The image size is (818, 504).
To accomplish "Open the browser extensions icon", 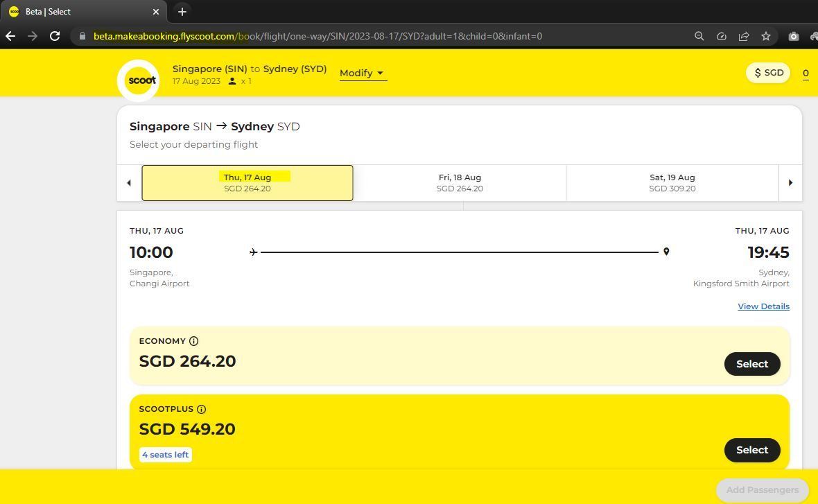I will [x=815, y=36].
